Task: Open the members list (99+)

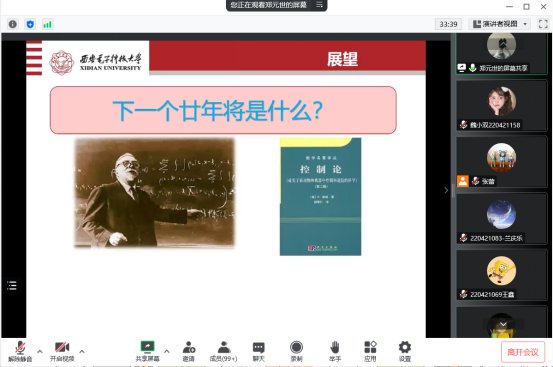Action: click(223, 351)
